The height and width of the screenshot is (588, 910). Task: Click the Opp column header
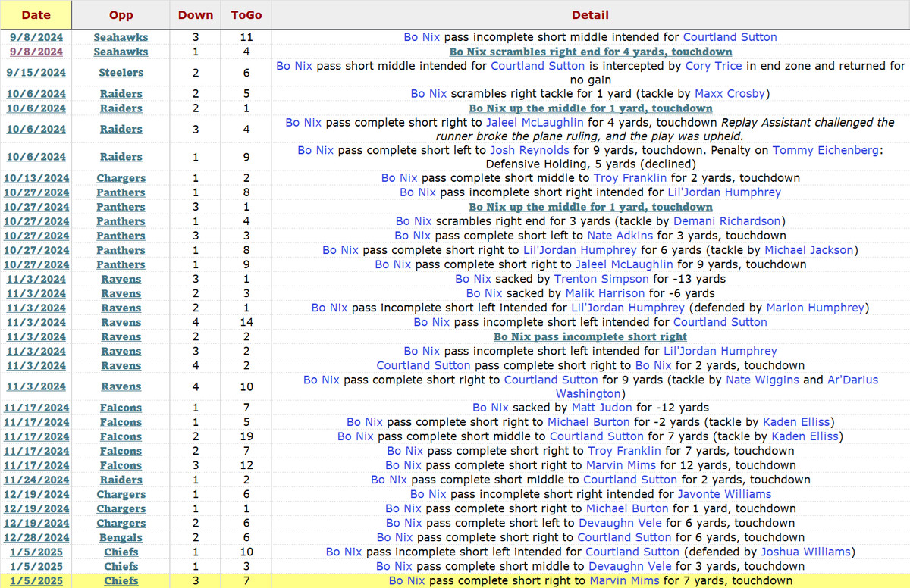(121, 14)
